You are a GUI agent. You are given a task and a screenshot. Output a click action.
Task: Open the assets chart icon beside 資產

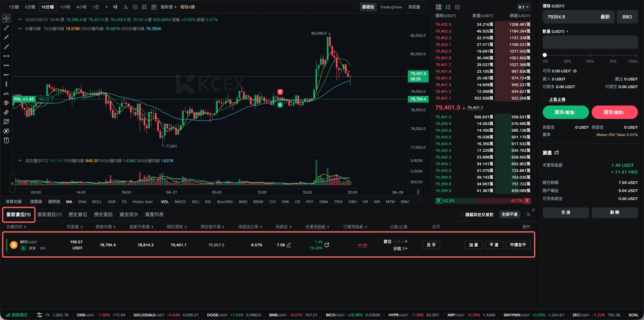pos(556,153)
